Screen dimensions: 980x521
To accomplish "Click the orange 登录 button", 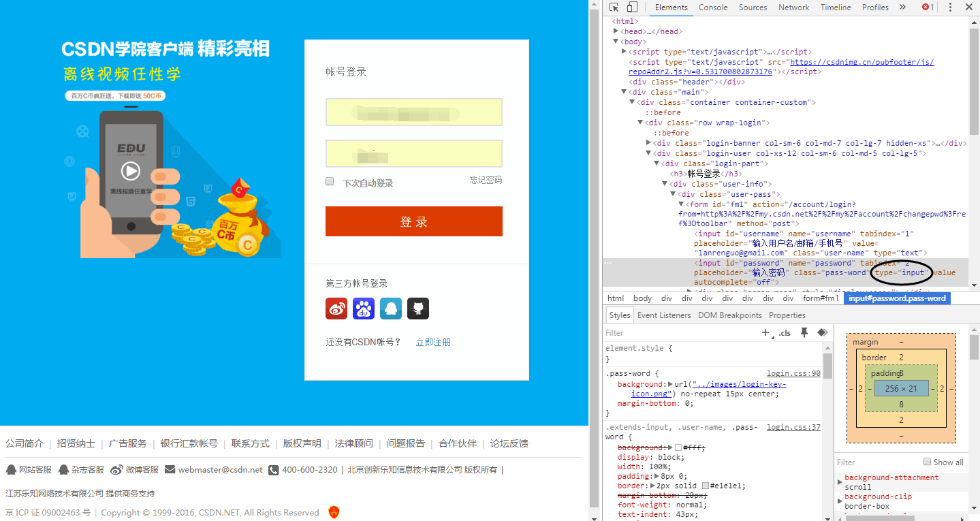I will (414, 221).
